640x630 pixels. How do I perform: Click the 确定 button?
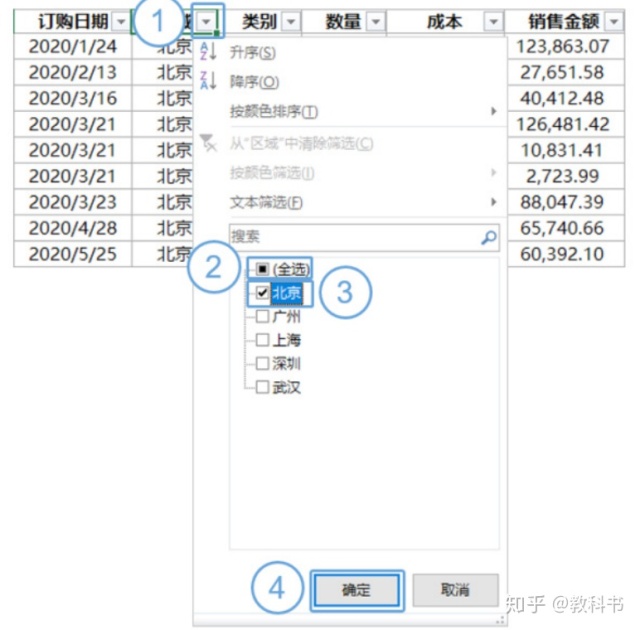pos(357,590)
